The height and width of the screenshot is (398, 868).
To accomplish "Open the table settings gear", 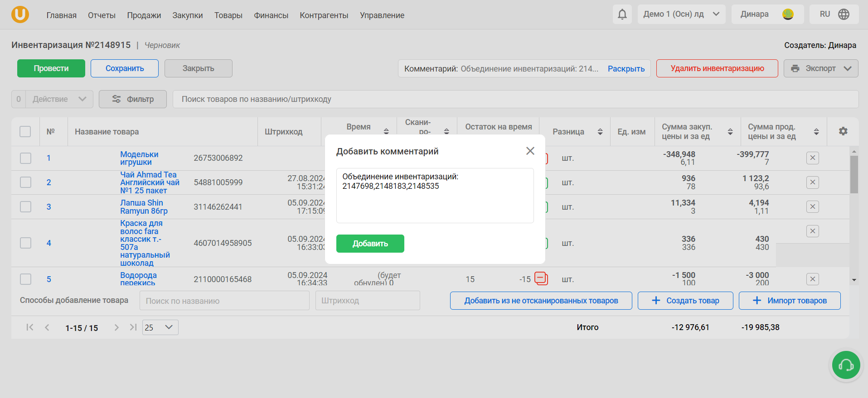I will click(843, 131).
